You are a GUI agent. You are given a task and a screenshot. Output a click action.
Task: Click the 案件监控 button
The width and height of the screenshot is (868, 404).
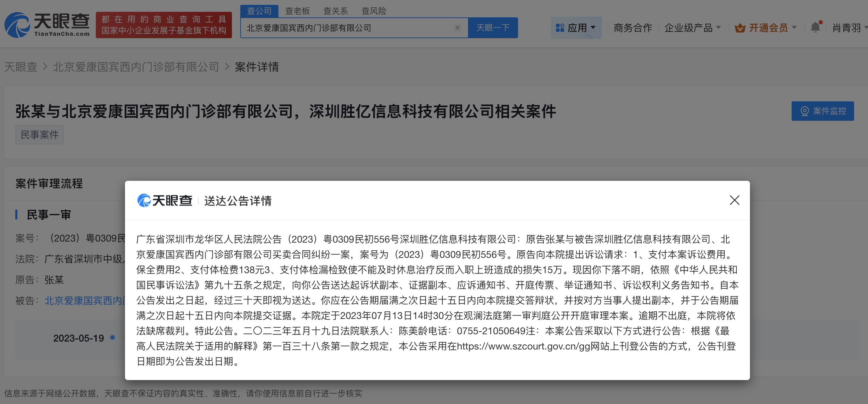tap(823, 111)
